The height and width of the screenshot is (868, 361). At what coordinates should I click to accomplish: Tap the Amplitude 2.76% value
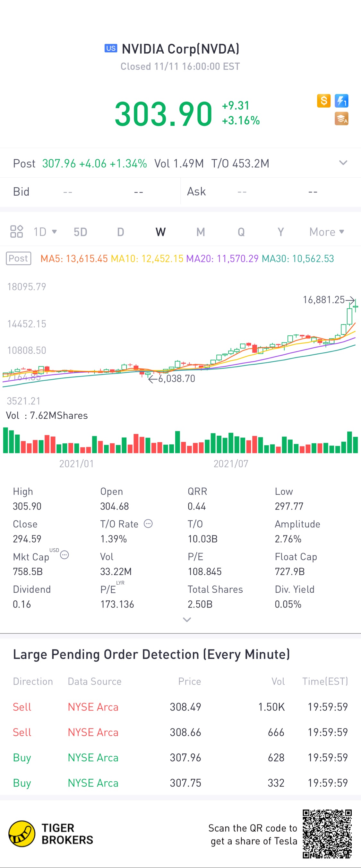[288, 539]
